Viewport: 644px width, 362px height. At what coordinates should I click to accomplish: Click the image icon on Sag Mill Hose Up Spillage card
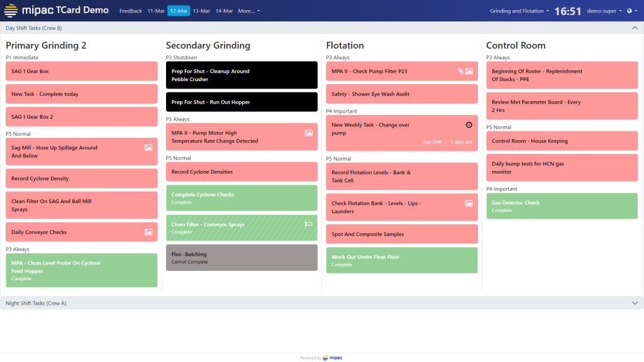(147, 147)
